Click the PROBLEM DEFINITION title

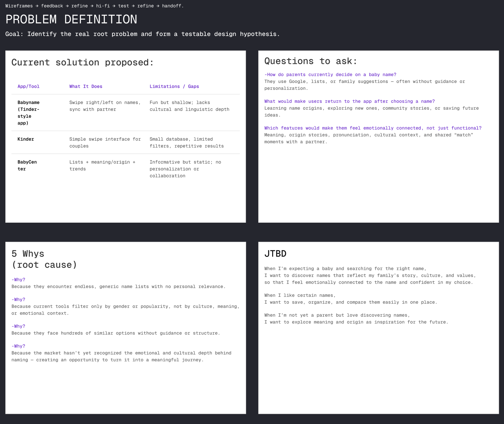71,20
